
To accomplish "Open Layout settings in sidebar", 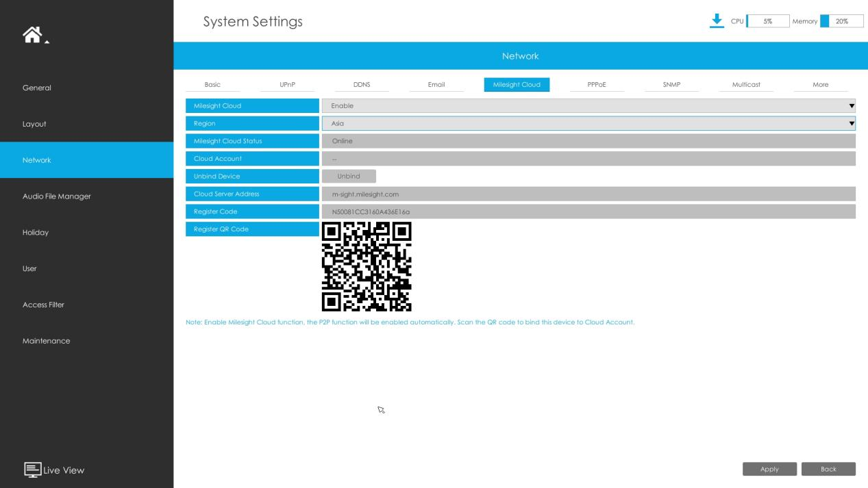I will pos(86,124).
